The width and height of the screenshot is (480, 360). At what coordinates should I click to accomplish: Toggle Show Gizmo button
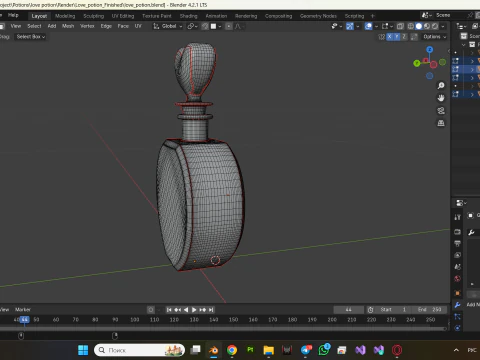[350, 26]
